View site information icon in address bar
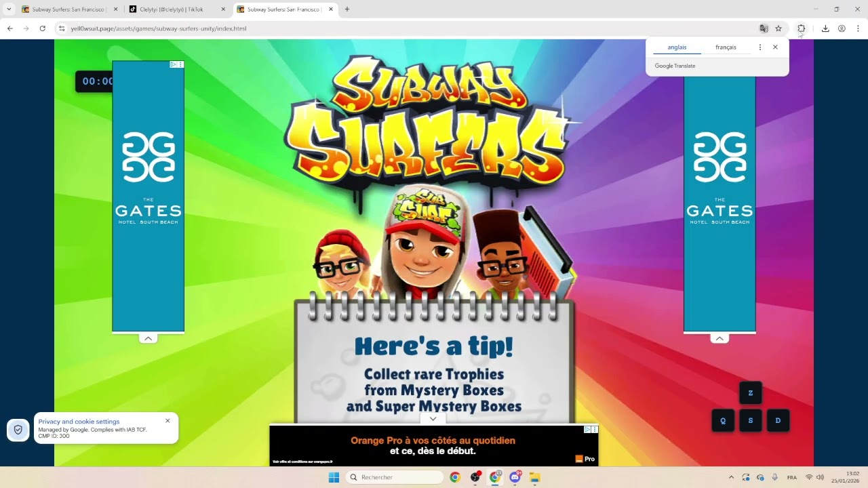This screenshot has width=868, height=488. pyautogui.click(x=61, y=28)
